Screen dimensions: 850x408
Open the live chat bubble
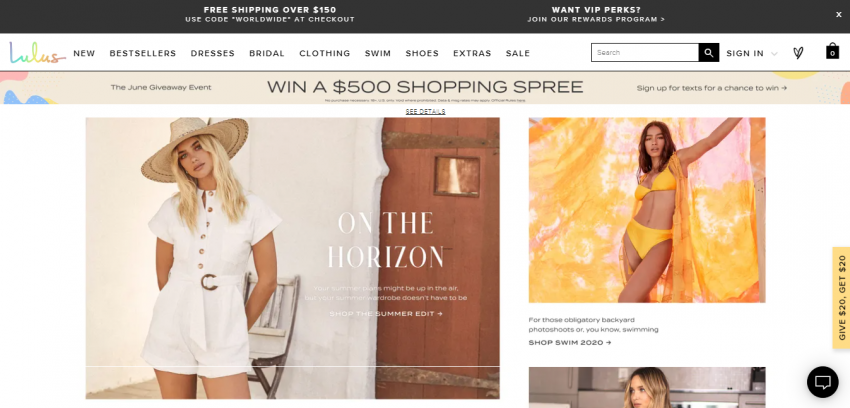coord(822,382)
